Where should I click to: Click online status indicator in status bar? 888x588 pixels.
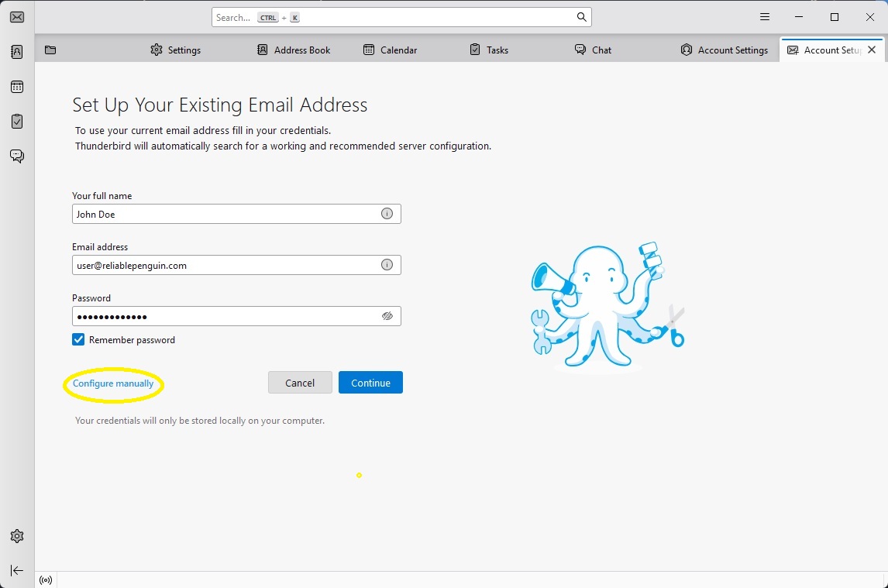(46, 580)
